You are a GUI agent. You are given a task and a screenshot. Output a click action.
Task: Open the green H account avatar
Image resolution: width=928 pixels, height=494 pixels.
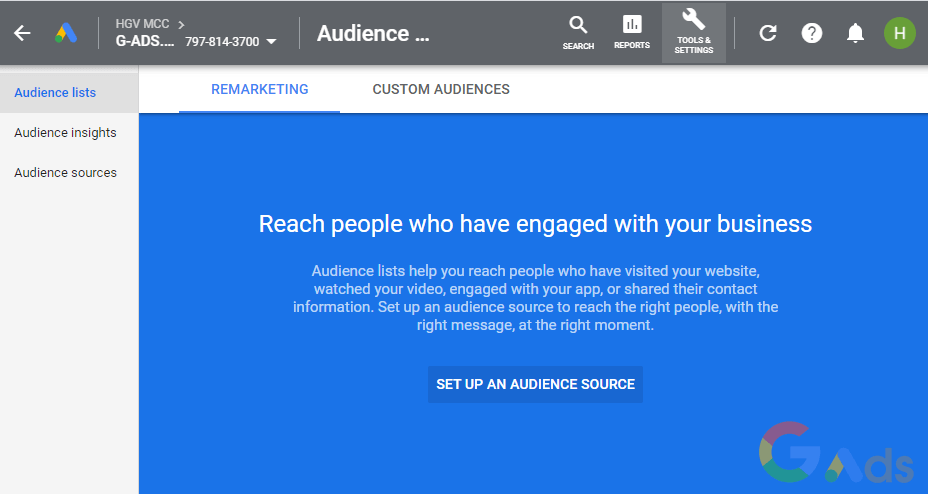click(x=899, y=33)
